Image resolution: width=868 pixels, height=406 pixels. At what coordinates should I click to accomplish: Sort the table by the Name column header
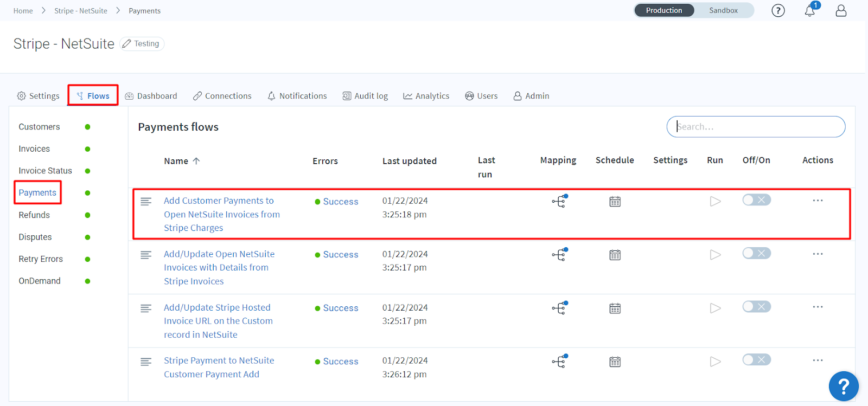[x=176, y=161]
